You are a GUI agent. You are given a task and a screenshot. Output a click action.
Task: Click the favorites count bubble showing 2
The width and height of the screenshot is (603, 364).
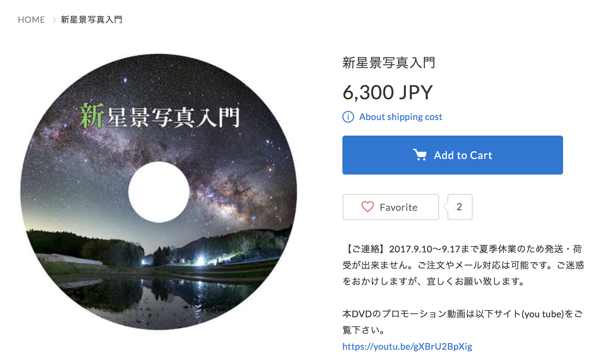coord(460,207)
